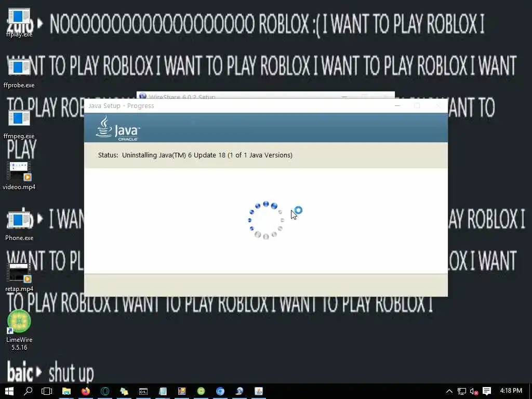Switch to green LimeWire taskbar icon

(x=201, y=391)
